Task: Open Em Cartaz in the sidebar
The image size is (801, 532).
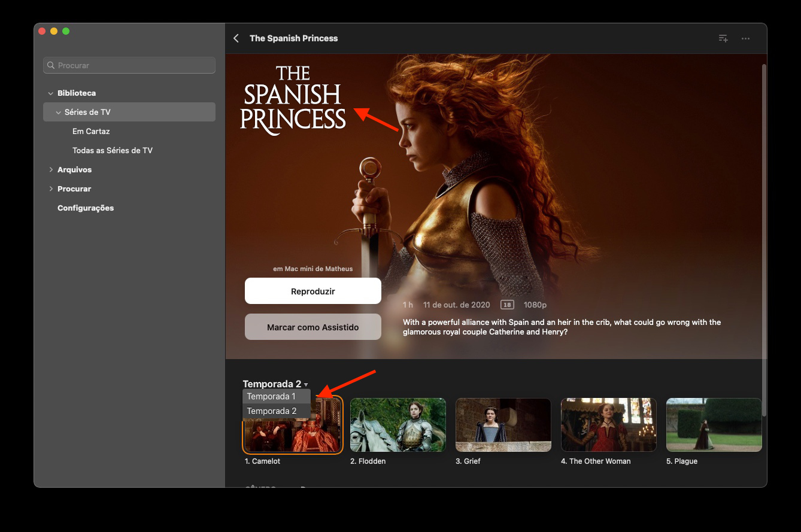Action: point(91,131)
